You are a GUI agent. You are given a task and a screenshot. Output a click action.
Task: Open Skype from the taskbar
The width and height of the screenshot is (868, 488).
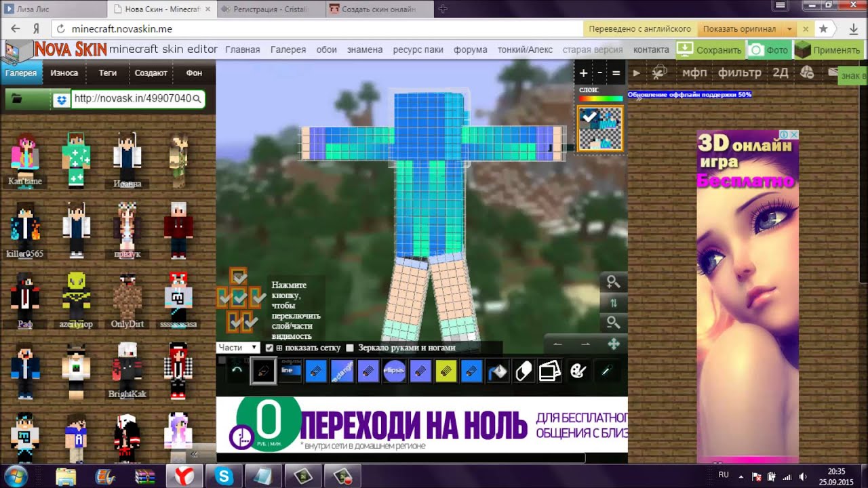pyautogui.click(x=224, y=476)
